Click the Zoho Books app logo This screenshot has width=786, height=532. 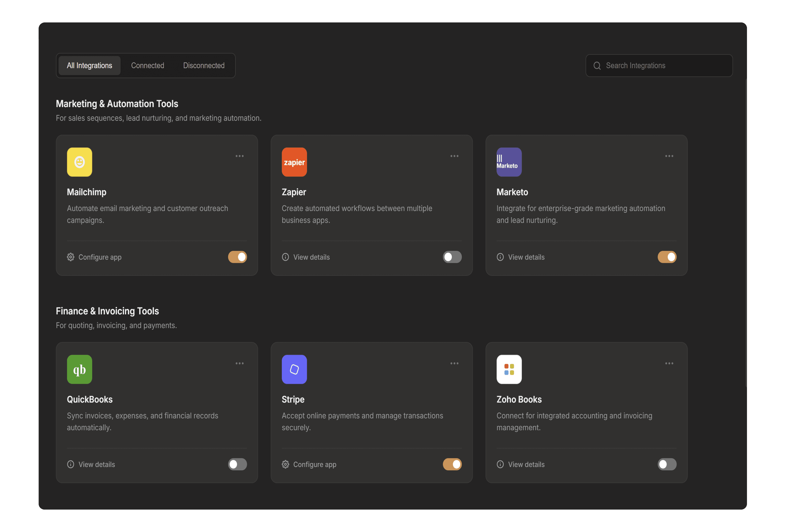[509, 369]
